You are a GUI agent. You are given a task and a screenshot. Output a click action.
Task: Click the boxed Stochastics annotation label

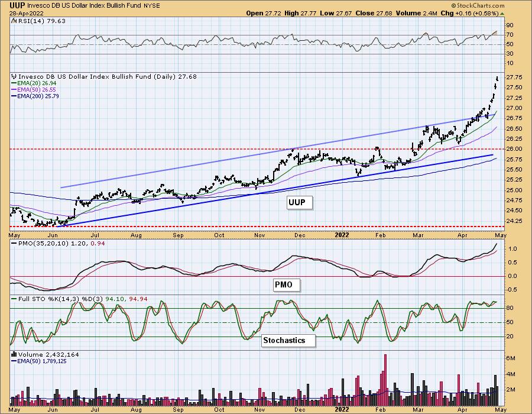click(x=288, y=340)
